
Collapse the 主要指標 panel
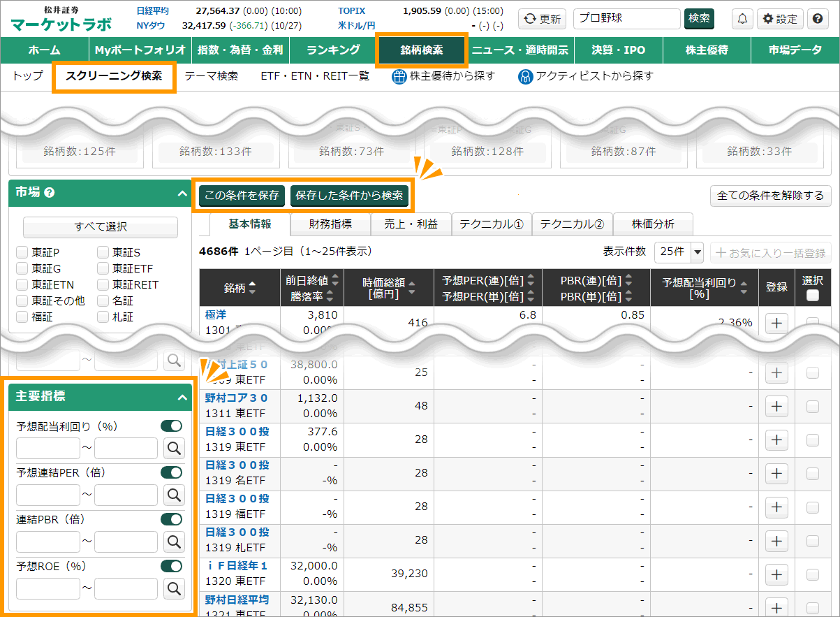pos(182,397)
